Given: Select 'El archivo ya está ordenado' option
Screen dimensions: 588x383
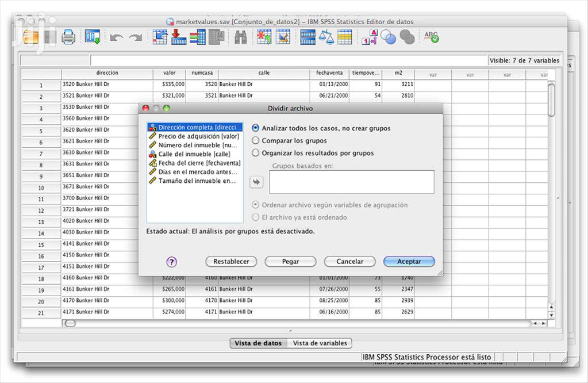Looking at the screenshot, I should pos(255,217).
